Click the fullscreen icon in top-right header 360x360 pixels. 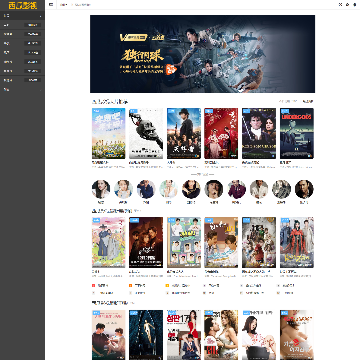340,5
